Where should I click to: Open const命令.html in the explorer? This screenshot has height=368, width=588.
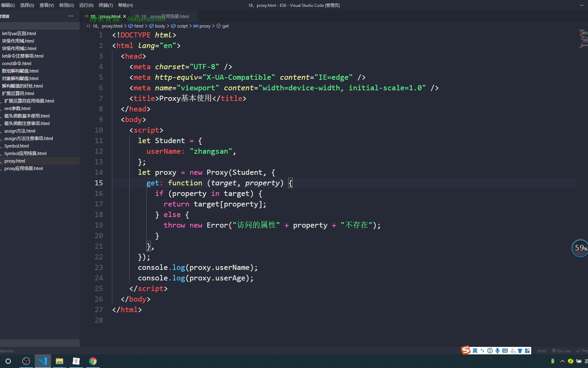(x=40, y=63)
